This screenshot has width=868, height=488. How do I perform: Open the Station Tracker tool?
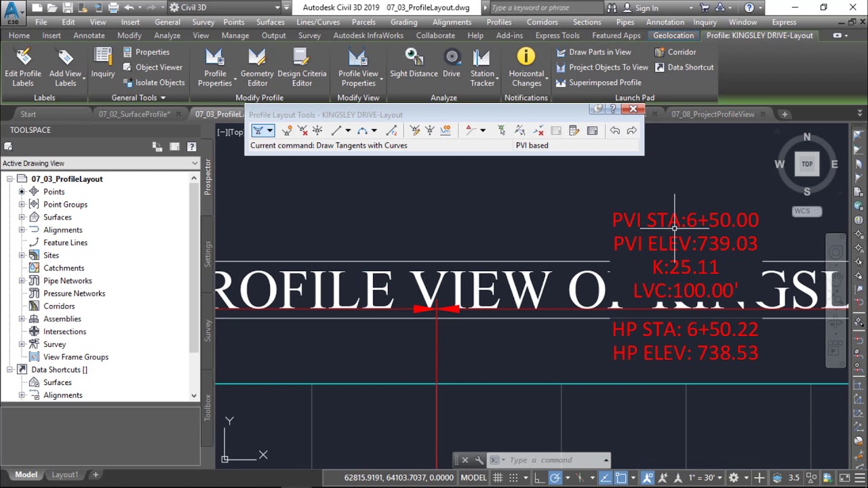pyautogui.click(x=482, y=67)
